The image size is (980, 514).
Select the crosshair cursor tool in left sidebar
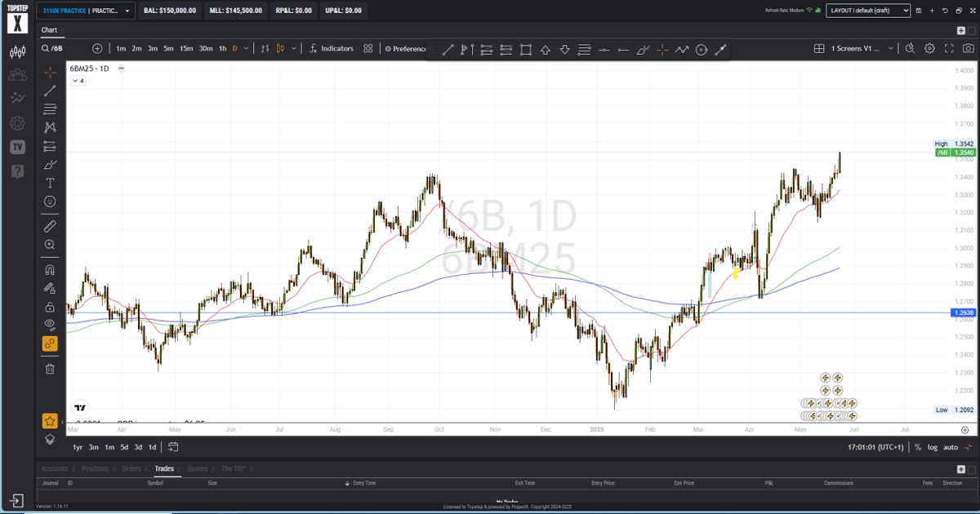pos(50,72)
